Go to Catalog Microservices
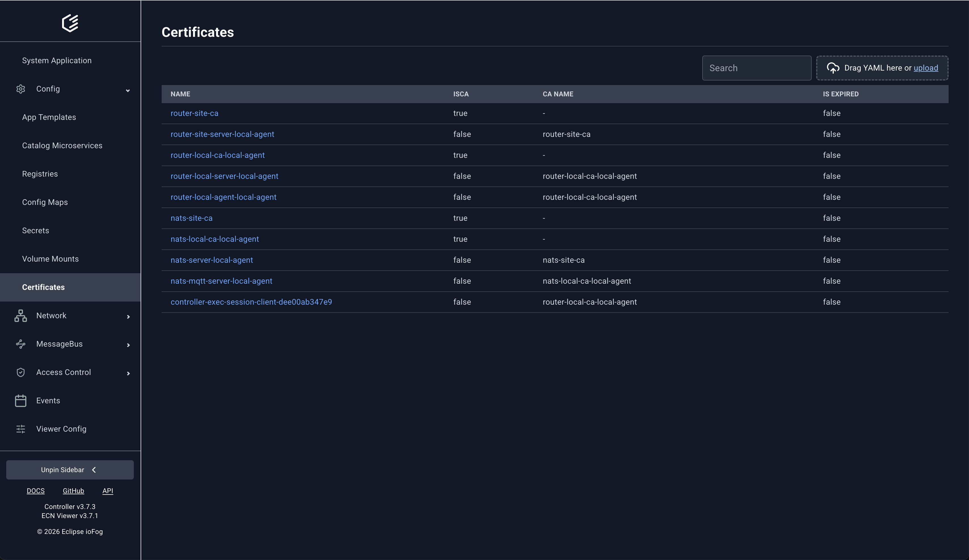 click(x=62, y=146)
